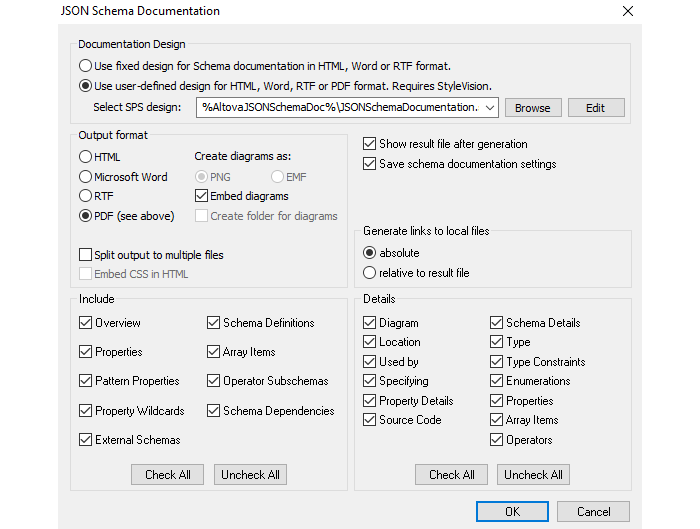Enable Split output to multiple files
Image resolution: width=700 pixels, height=529 pixels.
click(87, 255)
